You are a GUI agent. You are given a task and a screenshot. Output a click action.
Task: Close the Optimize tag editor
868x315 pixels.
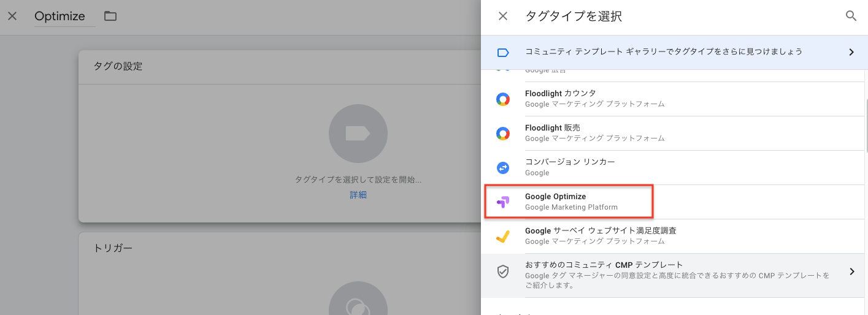coord(12,16)
